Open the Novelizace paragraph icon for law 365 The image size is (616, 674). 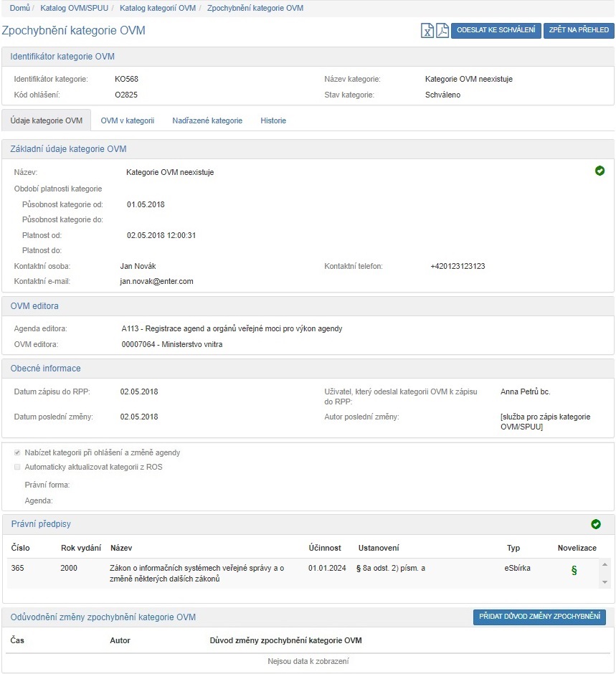(x=573, y=571)
